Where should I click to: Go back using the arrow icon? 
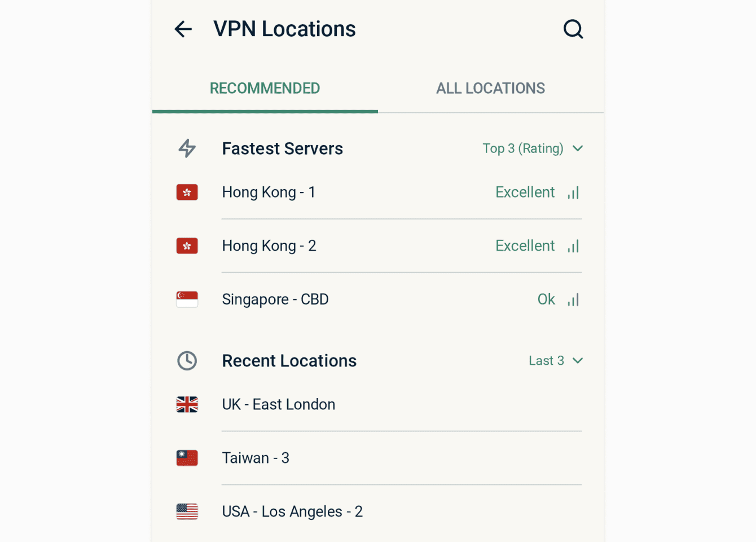click(183, 29)
